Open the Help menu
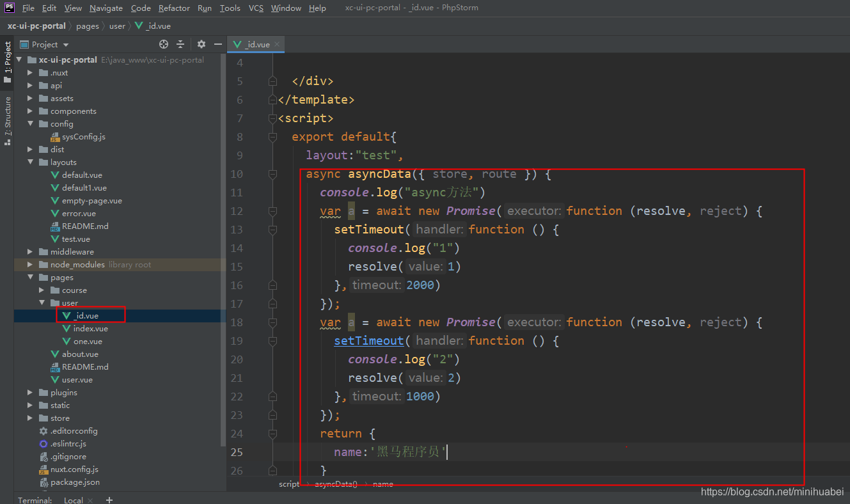The height and width of the screenshot is (504, 850). coord(317,8)
